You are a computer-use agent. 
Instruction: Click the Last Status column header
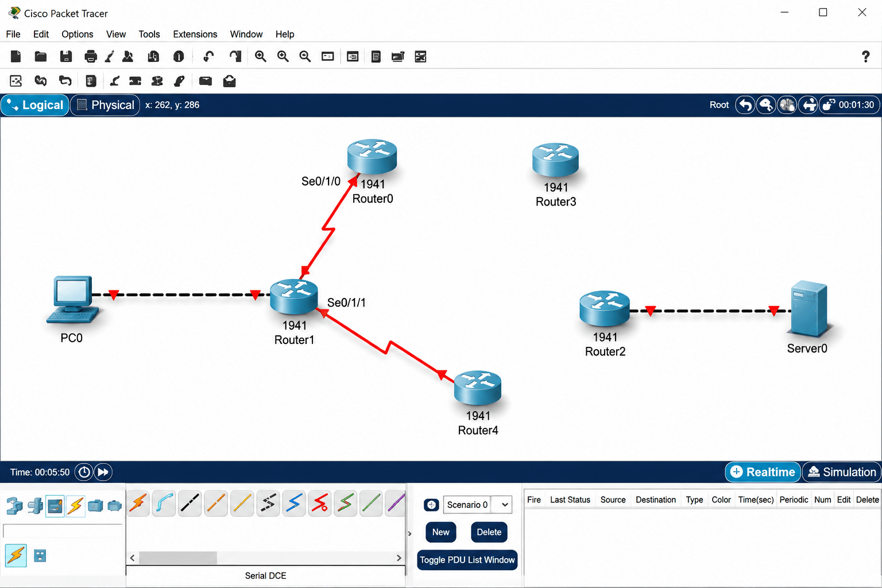570,500
